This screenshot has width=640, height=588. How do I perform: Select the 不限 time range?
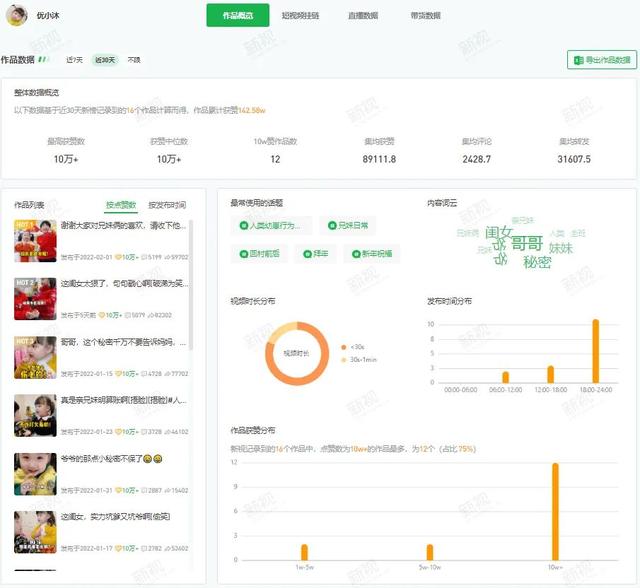click(x=134, y=60)
